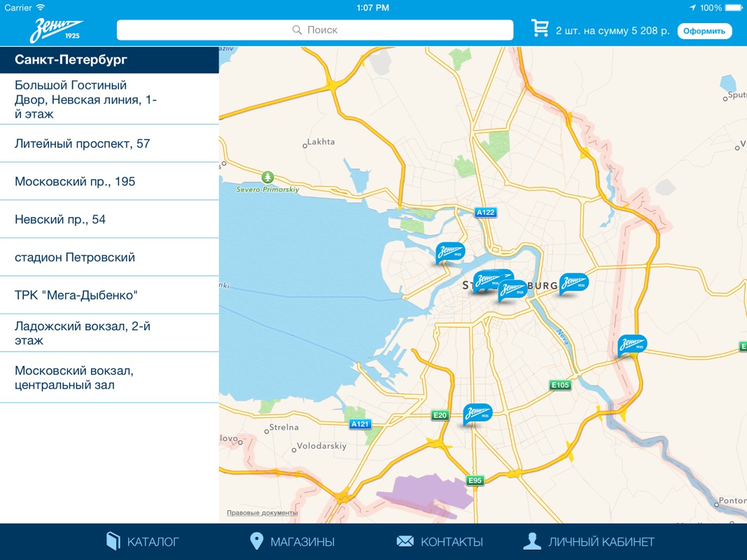The width and height of the screenshot is (747, 560).
Task: Open the shopping cart icon
Action: (540, 29)
